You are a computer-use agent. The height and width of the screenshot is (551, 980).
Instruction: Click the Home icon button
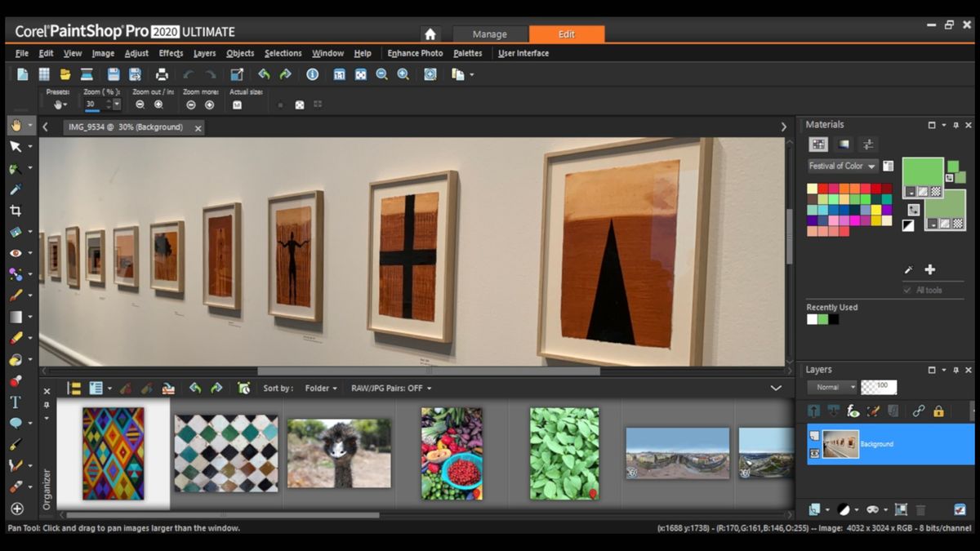(x=430, y=34)
